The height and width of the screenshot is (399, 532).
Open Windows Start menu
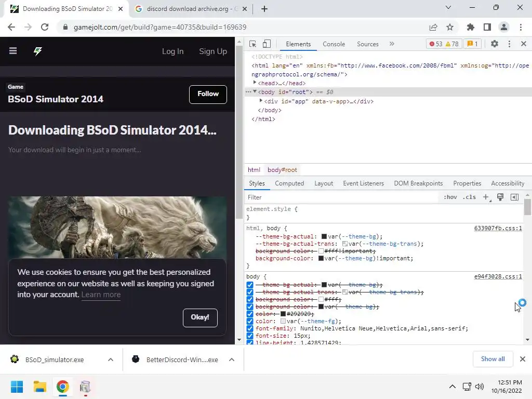click(17, 387)
